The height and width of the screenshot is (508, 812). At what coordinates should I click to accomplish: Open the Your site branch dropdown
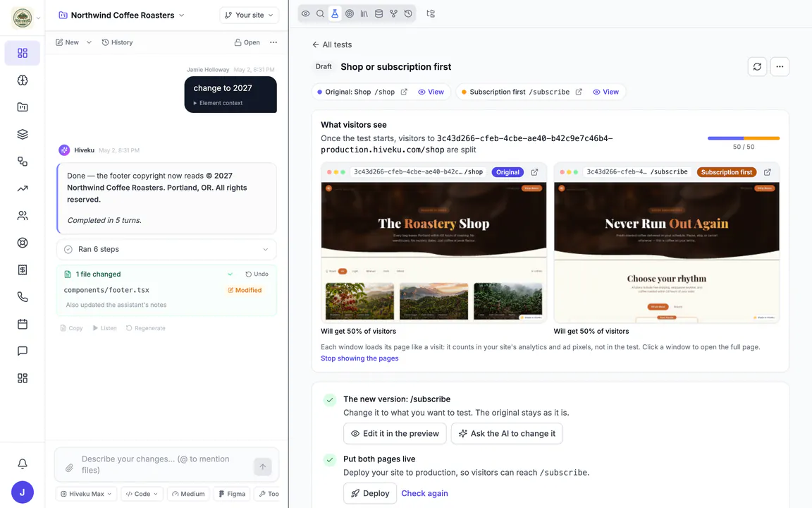(x=249, y=16)
